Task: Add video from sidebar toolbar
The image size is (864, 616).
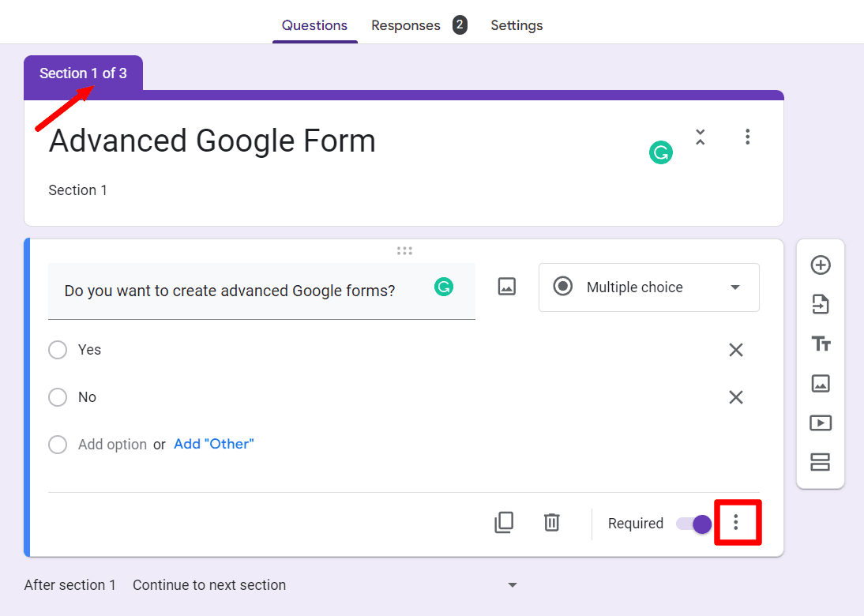Action: [x=821, y=423]
